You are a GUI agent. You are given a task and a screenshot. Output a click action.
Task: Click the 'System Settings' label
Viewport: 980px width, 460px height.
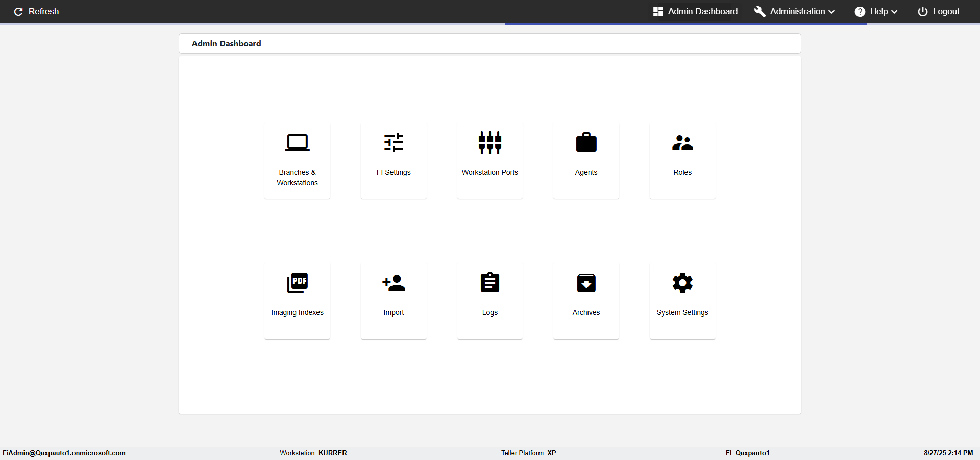point(682,312)
